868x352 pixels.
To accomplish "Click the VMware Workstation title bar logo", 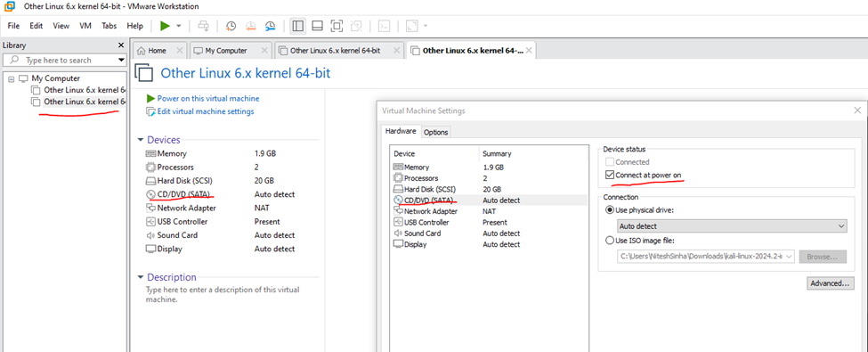I will tap(10, 6).
